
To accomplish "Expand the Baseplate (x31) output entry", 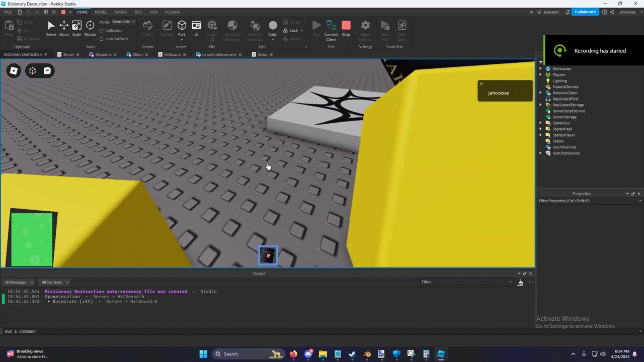I will point(49,302).
